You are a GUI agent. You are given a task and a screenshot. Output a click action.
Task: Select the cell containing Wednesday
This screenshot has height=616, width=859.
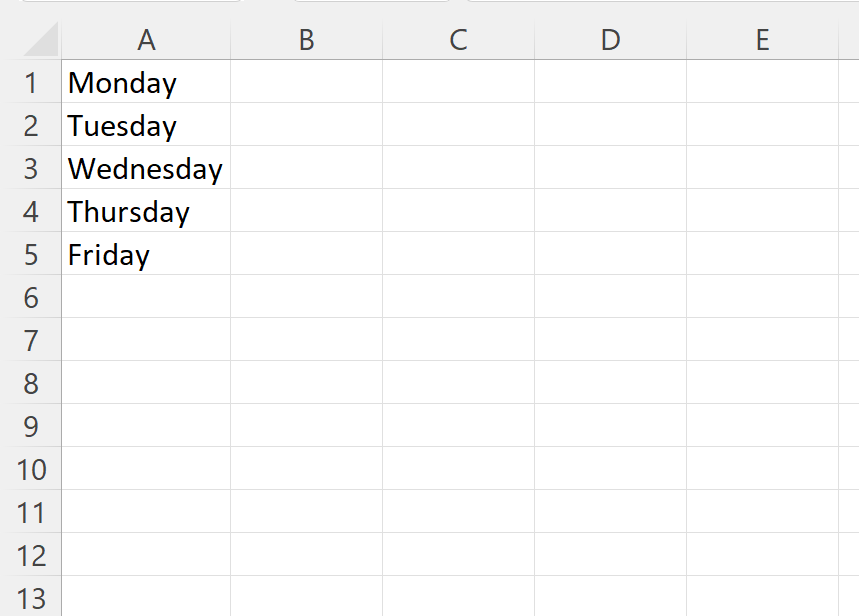click(x=146, y=168)
